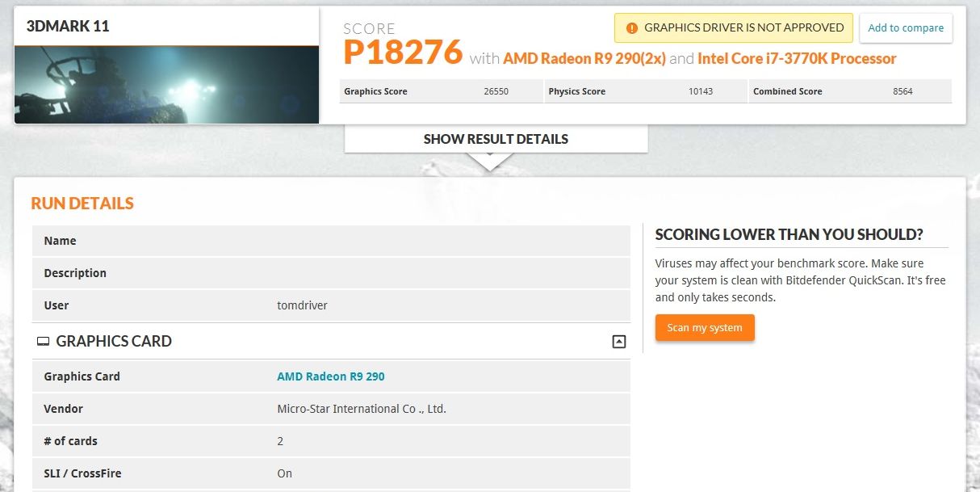The image size is (980, 492).
Task: Click the Graphics Score label
Action: (375, 91)
